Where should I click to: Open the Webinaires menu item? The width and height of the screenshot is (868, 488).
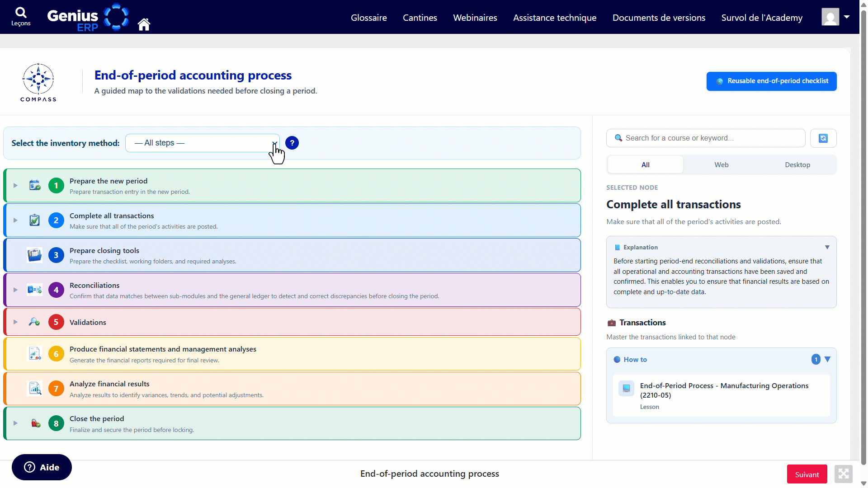click(x=475, y=18)
